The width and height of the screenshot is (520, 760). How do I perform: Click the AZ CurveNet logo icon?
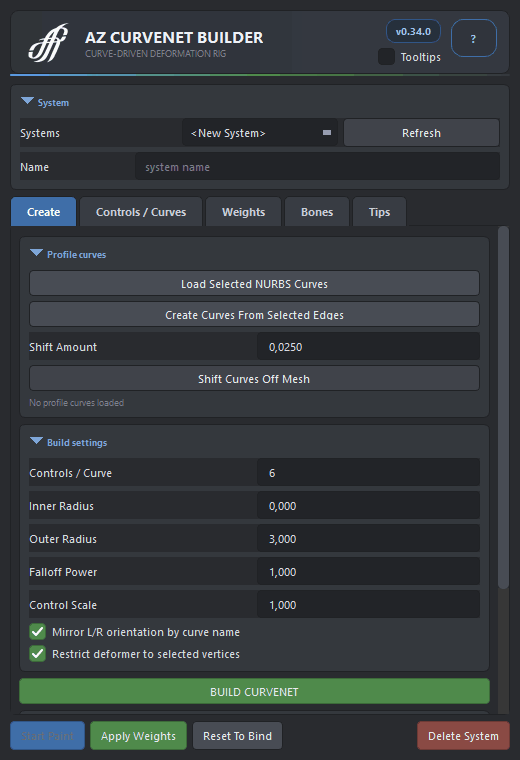coord(48,43)
